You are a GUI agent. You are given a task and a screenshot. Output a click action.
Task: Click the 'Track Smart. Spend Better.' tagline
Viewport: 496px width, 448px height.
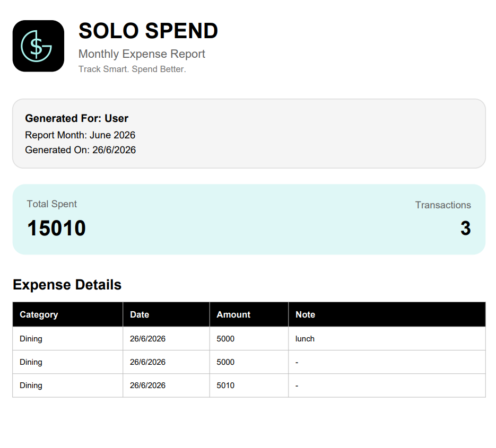132,69
